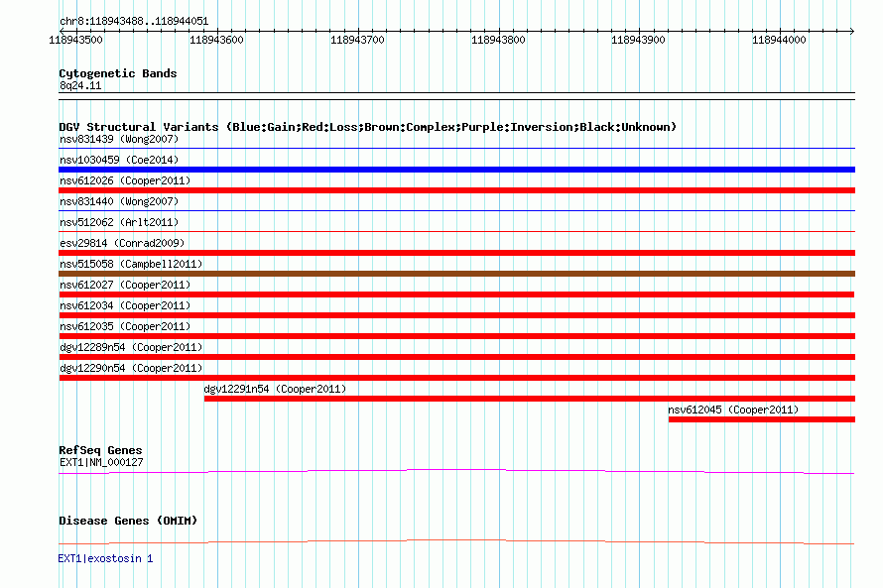Screen dimensions: 883x588
Task: Click the short nsv612045 Cooper2011 red bar
Action: (x=761, y=419)
